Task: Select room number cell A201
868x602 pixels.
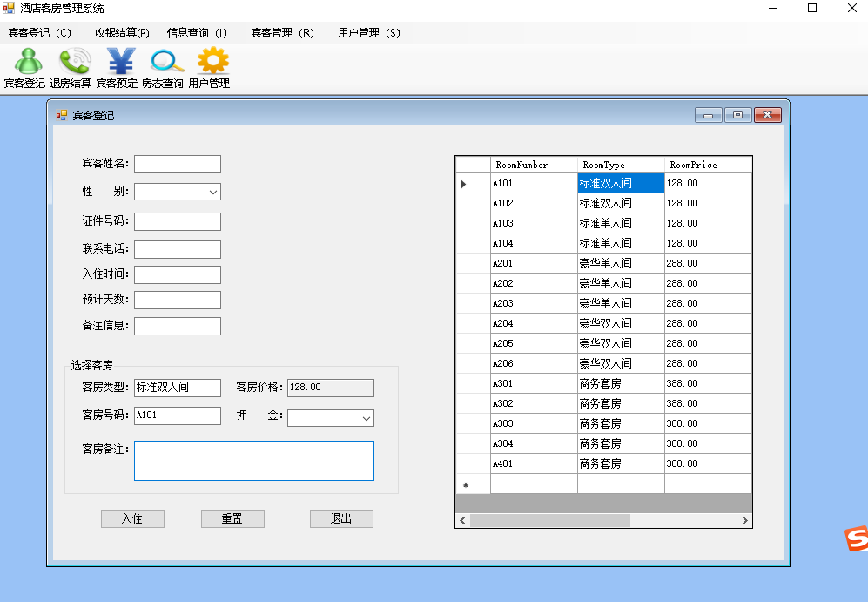Action: [535, 263]
